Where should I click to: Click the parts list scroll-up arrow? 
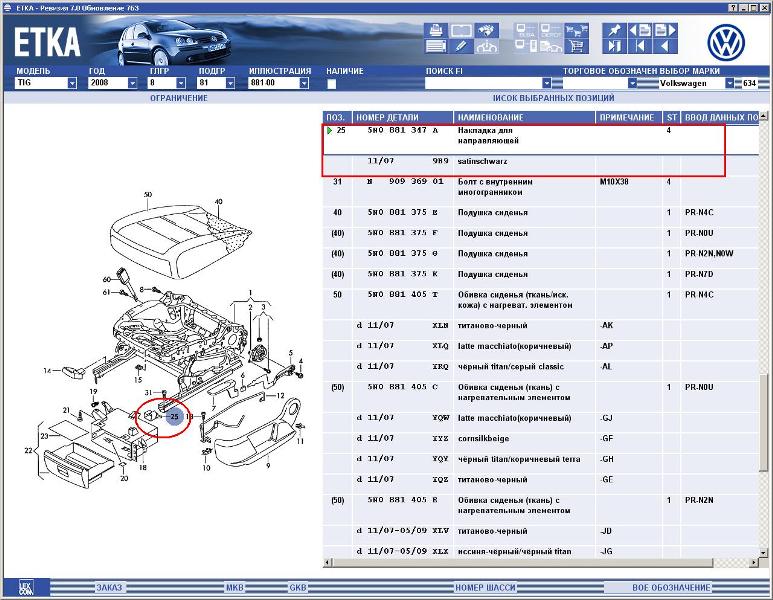point(764,116)
